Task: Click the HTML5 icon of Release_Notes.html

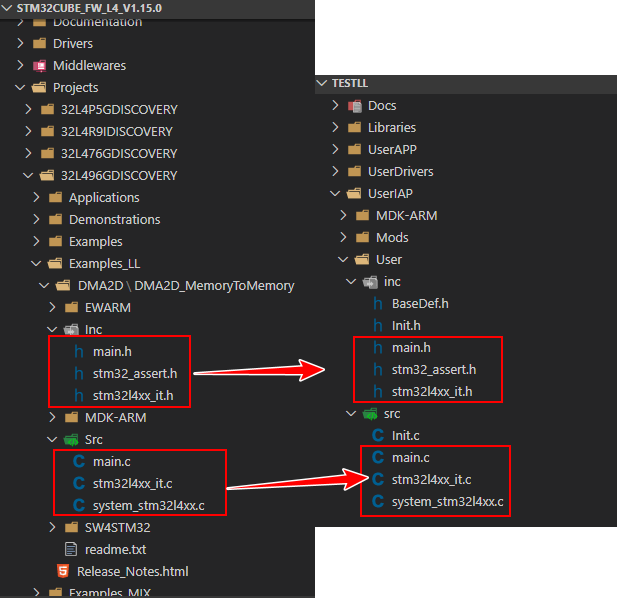Action: click(x=63, y=571)
